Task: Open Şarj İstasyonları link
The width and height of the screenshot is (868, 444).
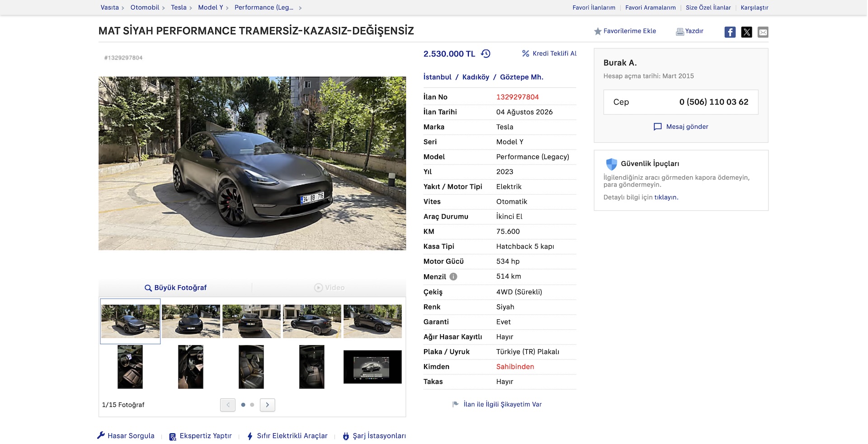Action: click(379, 436)
